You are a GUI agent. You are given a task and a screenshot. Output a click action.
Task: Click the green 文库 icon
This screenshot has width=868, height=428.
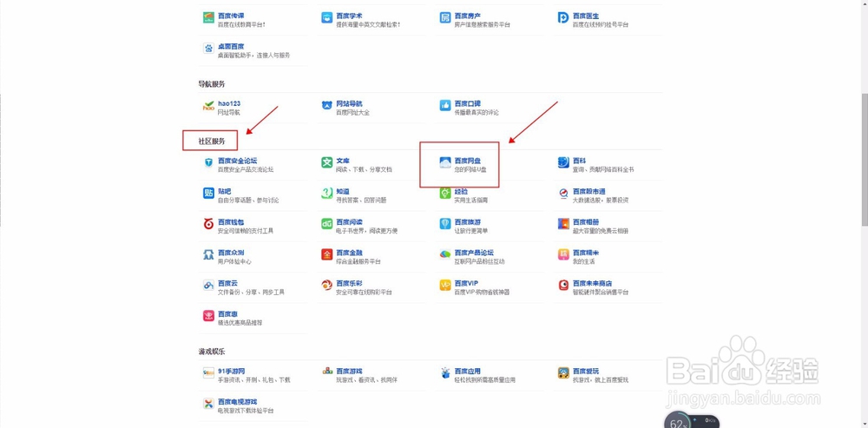(326, 163)
